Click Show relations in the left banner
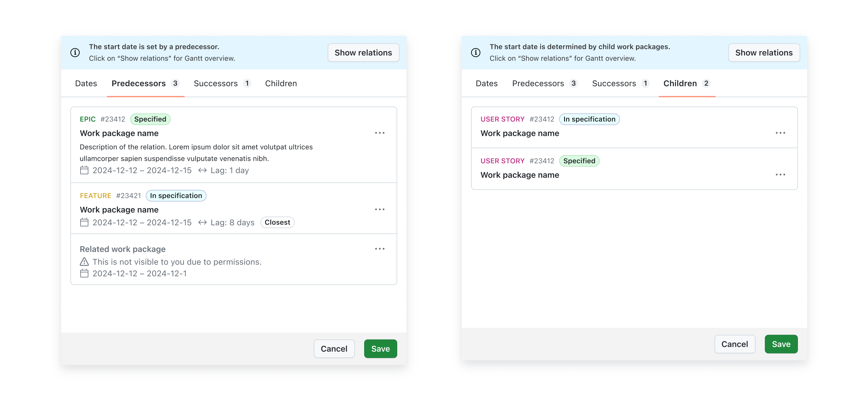 coord(363,52)
